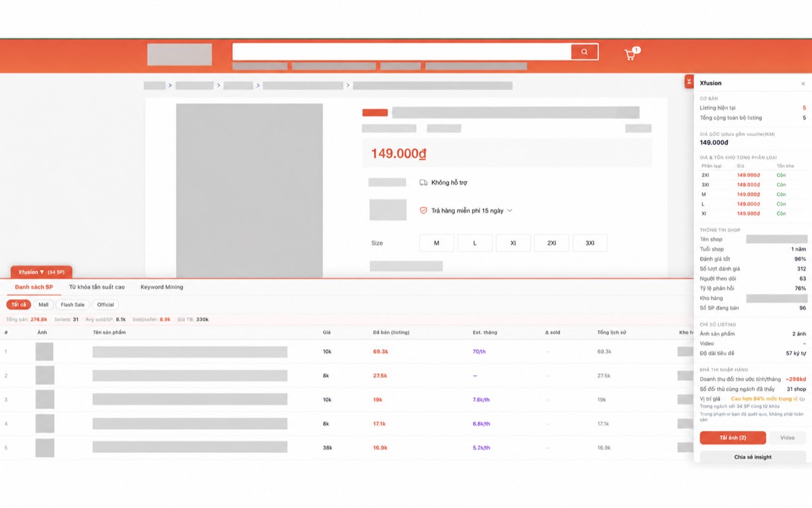Click the ~298kd revenue estimate value

tap(796, 379)
